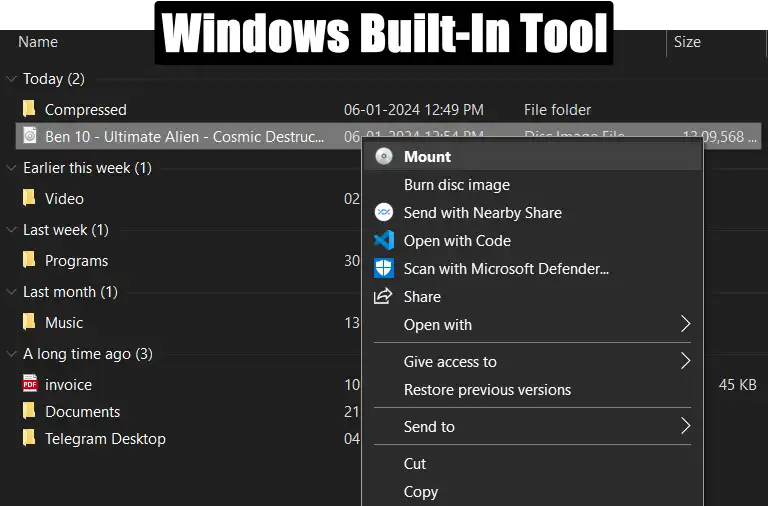Select the Compressed folder name
This screenshot has height=506, width=768.
[86, 110]
